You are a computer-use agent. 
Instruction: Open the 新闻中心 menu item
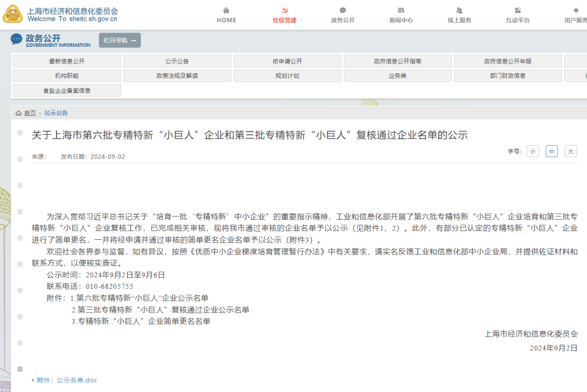point(401,20)
